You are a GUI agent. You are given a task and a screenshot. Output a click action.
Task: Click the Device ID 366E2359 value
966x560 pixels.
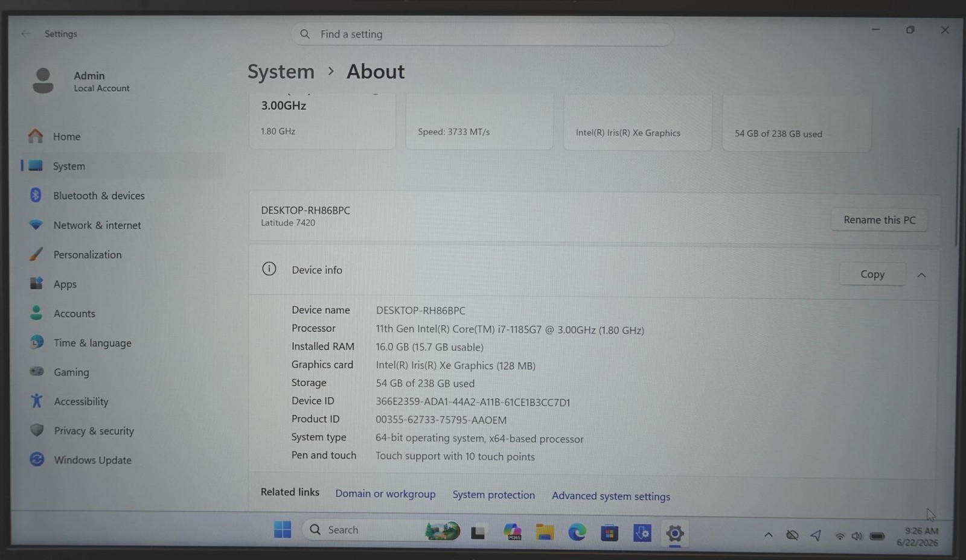pyautogui.click(x=473, y=402)
